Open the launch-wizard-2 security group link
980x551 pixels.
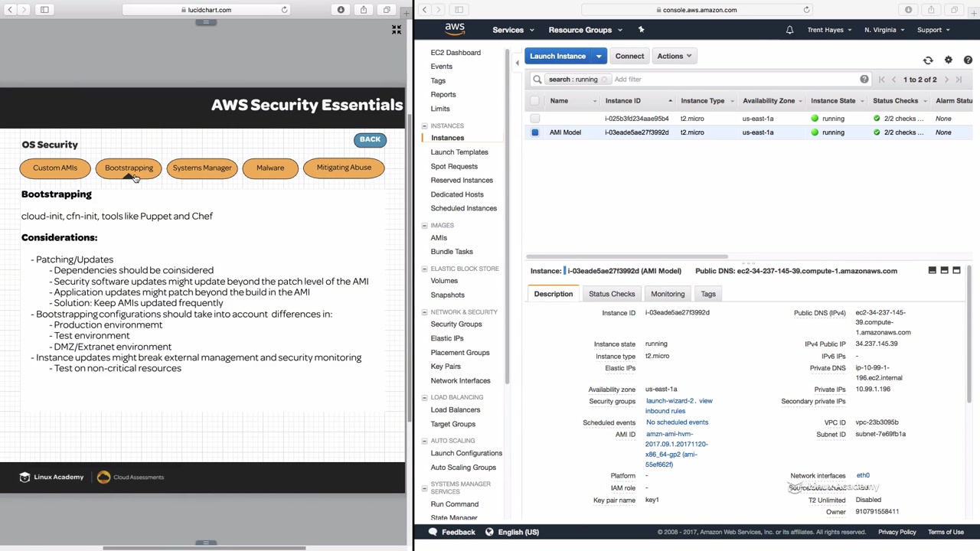pyautogui.click(x=669, y=401)
